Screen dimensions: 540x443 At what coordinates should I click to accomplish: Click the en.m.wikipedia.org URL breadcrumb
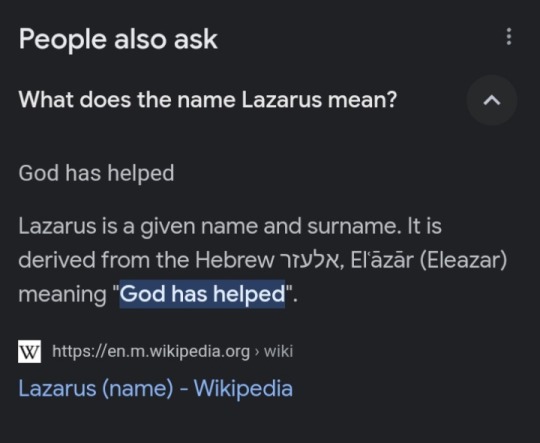click(151, 351)
